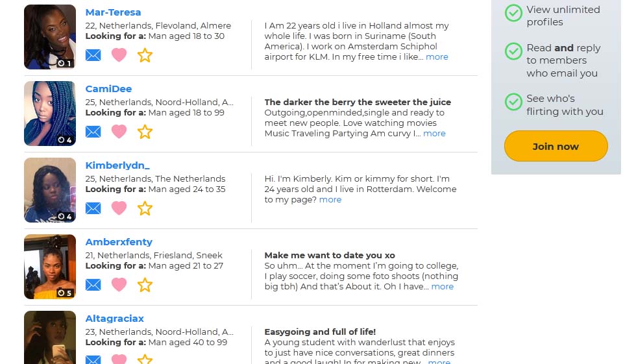
Task: Expand Kimberlydn_'s bio with more link
Action: 330,200
